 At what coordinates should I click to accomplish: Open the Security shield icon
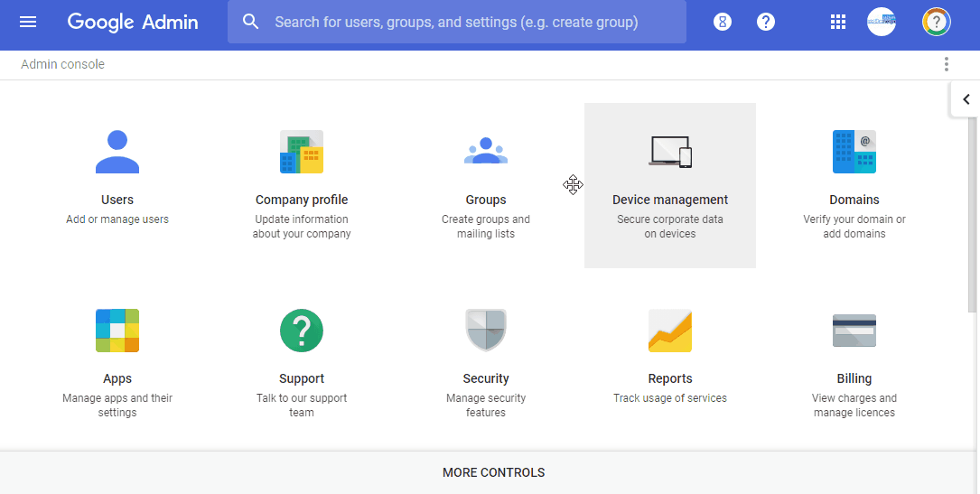click(x=486, y=331)
